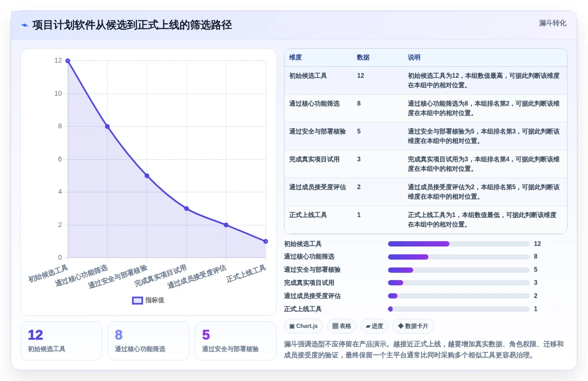Select the 表格 chip
The image size is (588, 381).
[x=342, y=326]
